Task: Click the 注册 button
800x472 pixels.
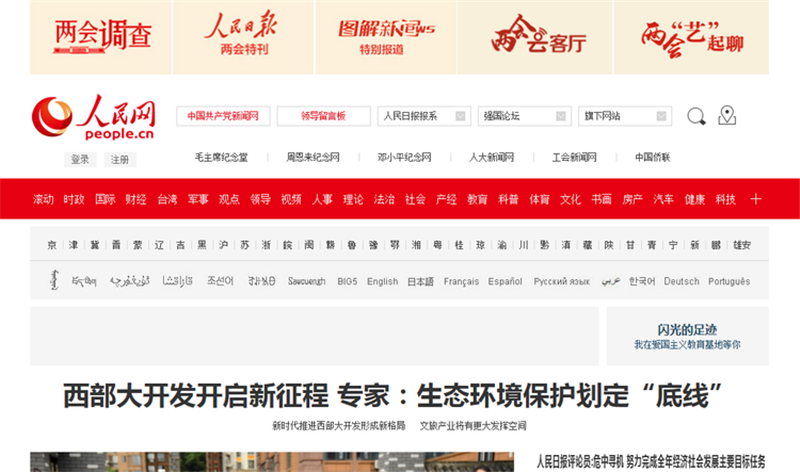Action: click(120, 160)
